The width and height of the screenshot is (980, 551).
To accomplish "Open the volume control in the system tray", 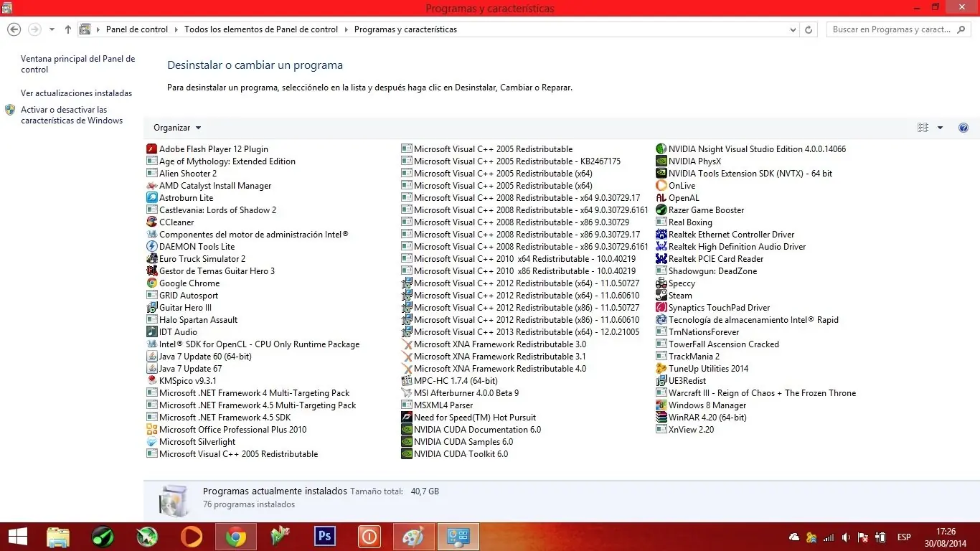I will [847, 537].
